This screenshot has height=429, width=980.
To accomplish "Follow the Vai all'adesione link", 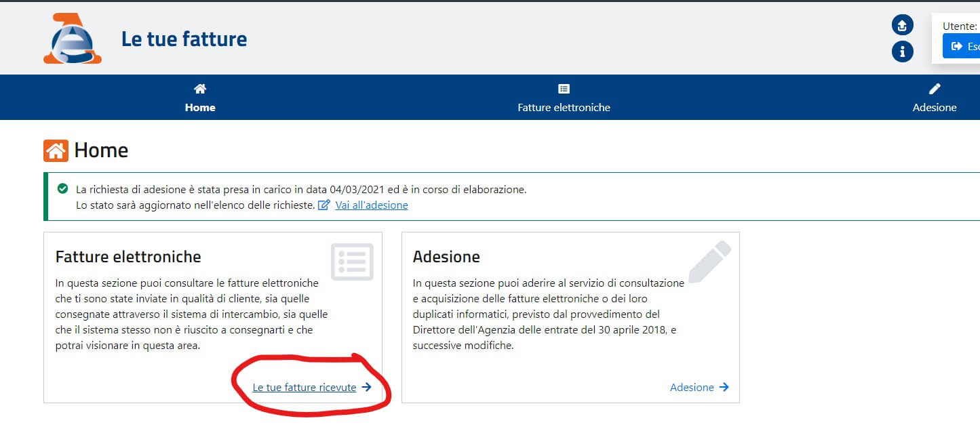I will click(x=372, y=205).
